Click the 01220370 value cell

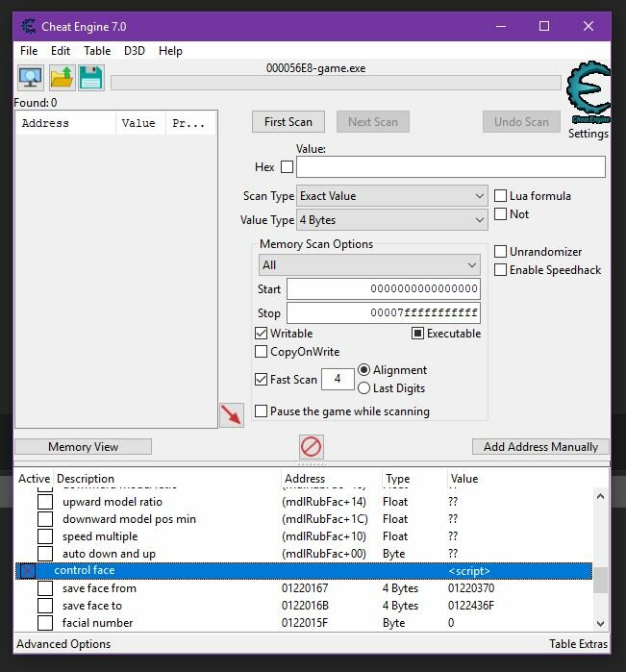click(471, 588)
